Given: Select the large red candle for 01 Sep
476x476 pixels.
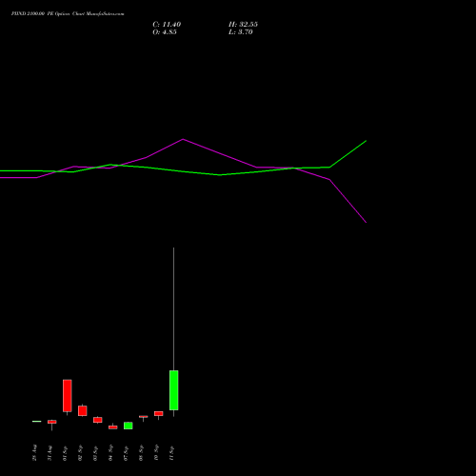Looking at the screenshot, I should pyautogui.click(x=68, y=396).
